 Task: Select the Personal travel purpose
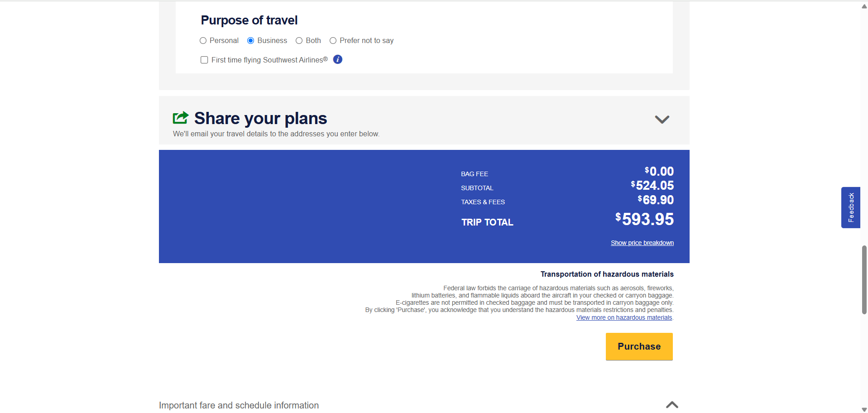203,41
